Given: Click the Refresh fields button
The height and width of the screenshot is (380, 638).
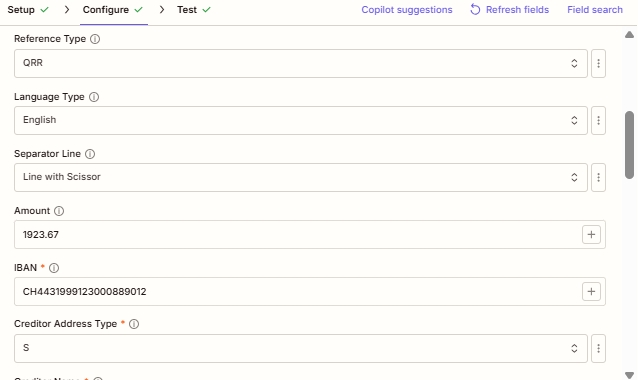Looking at the screenshot, I should click(509, 10).
